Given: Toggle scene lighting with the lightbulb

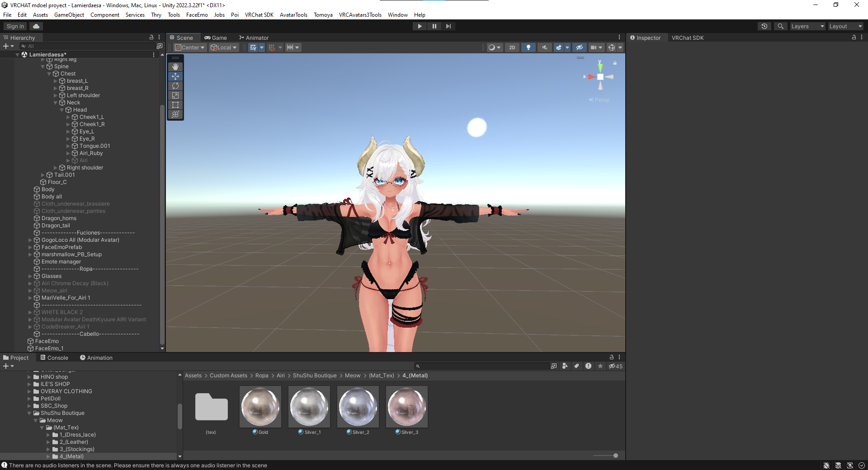Looking at the screenshot, I should pos(528,47).
